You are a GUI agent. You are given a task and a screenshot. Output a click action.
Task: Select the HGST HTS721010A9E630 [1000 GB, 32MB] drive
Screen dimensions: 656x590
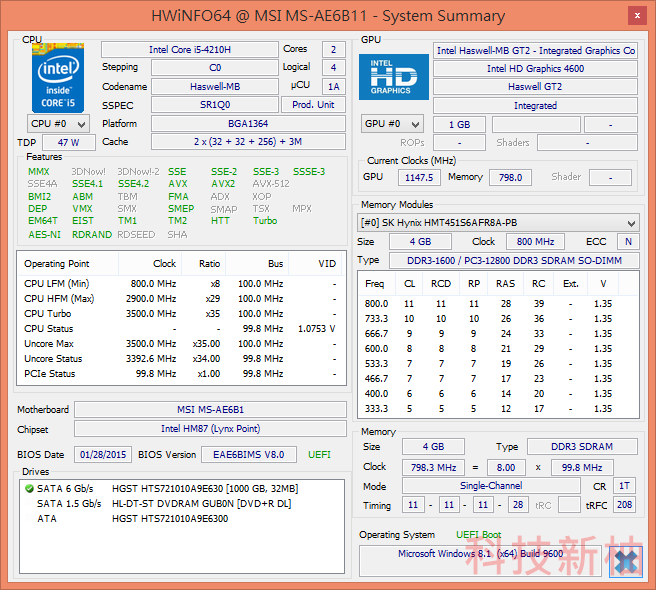click(182, 488)
